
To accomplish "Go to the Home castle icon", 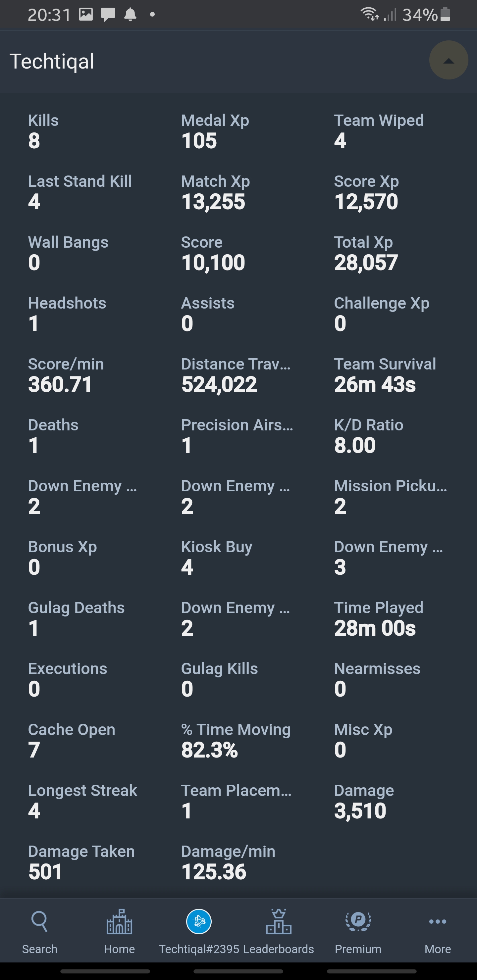I will (119, 921).
